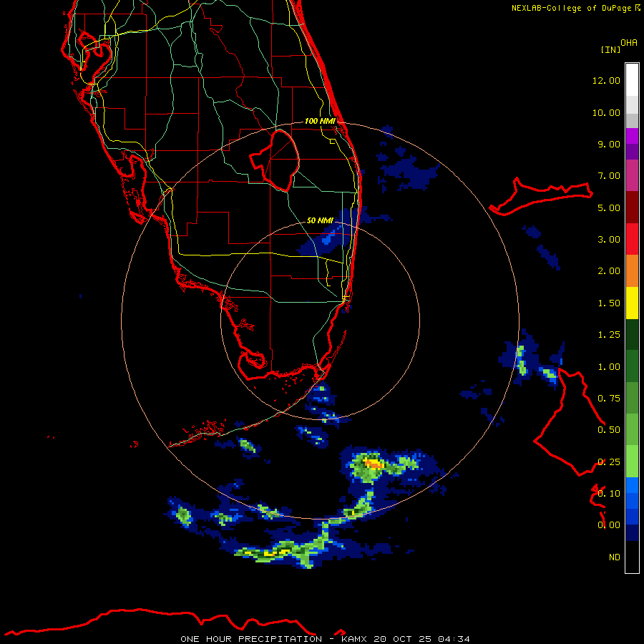Click the '100 NMI' range ring label
This screenshot has width=644, height=644.
320,121
